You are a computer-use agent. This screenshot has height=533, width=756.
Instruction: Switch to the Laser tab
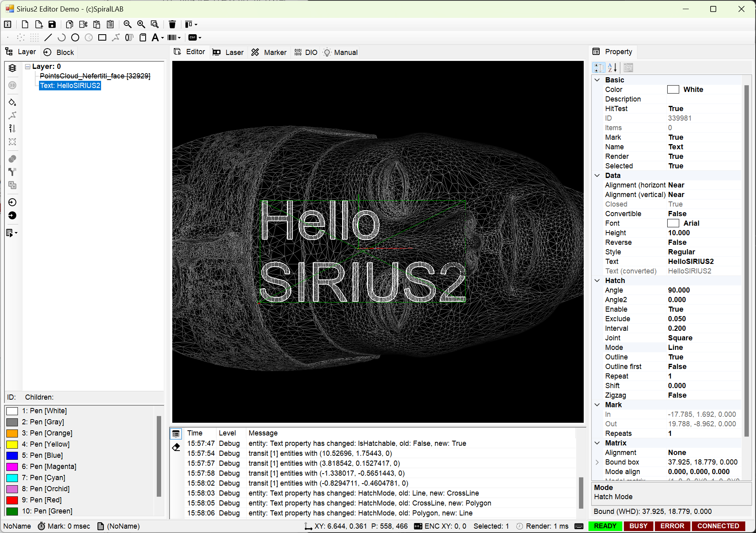[x=228, y=52]
